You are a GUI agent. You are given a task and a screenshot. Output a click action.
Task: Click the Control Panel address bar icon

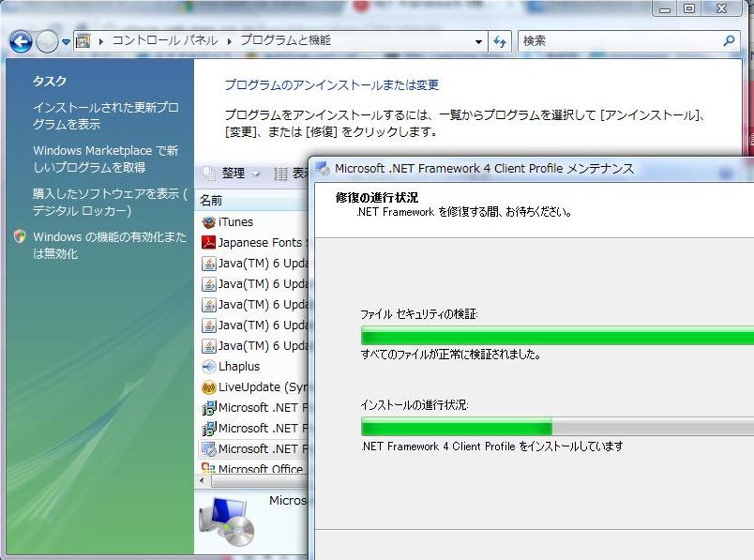click(83, 41)
